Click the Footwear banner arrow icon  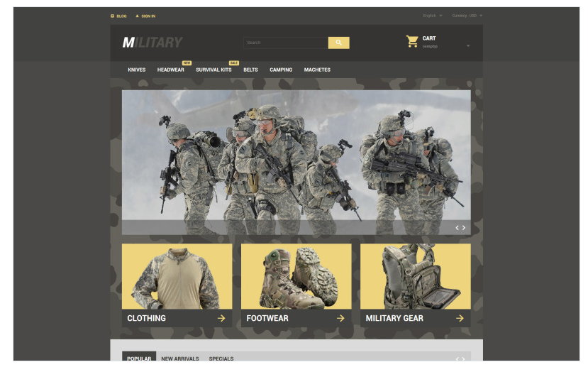point(340,318)
